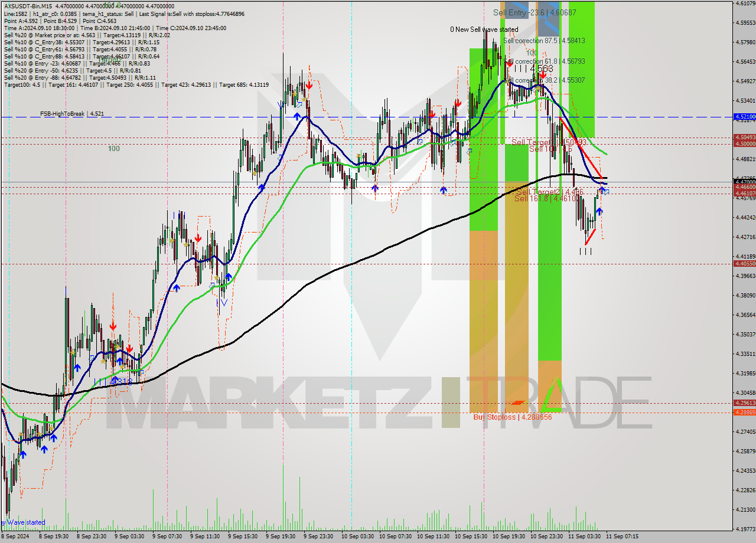The image size is (756, 543).
Task: Click the '9 Sep 03:30' time axis label
Action: pos(129,537)
